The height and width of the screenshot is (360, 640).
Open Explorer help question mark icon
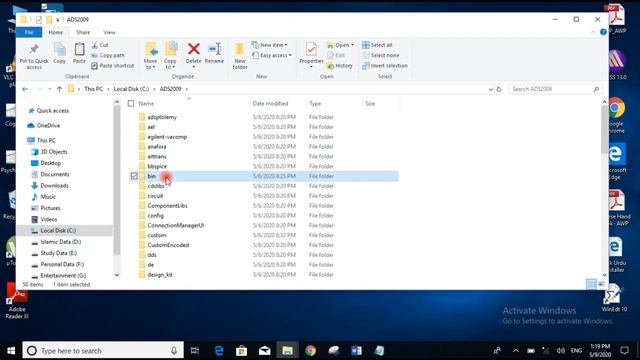[x=603, y=32]
